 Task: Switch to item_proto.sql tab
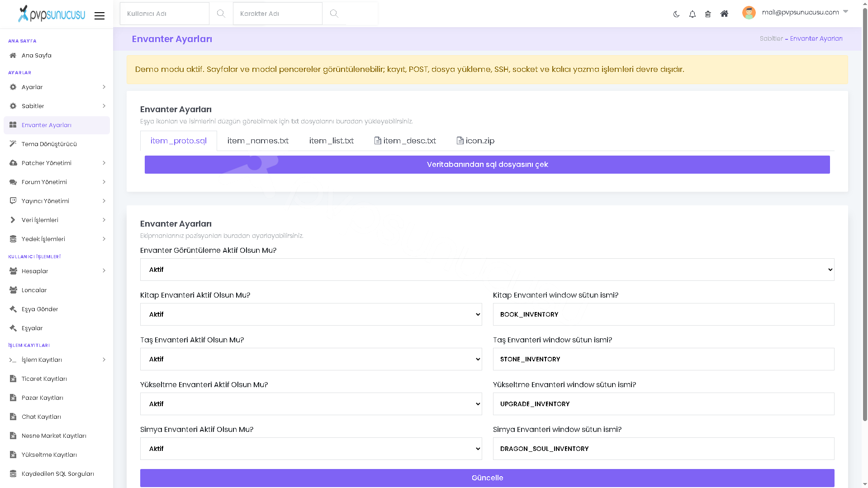point(179,141)
